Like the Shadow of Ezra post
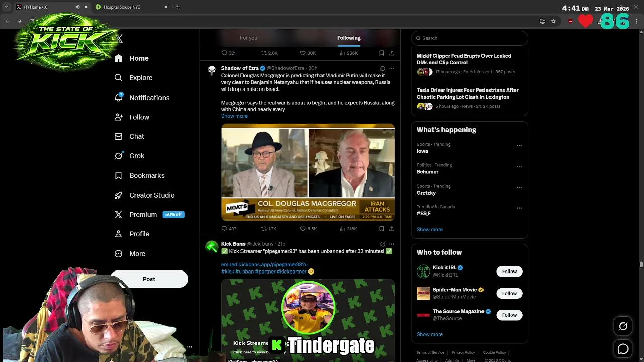The height and width of the screenshot is (362, 644). pos(308,229)
